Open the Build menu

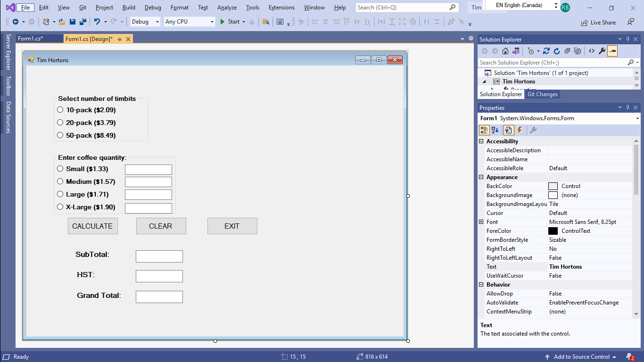point(129,8)
